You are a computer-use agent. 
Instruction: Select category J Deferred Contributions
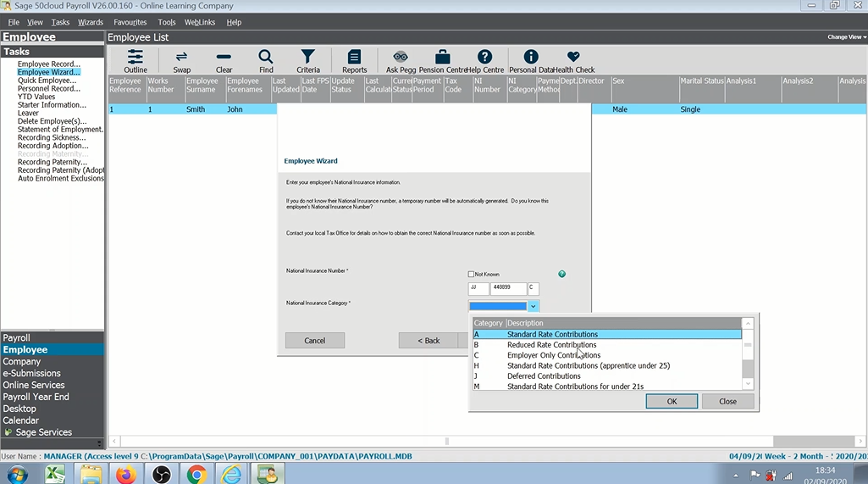click(606, 376)
